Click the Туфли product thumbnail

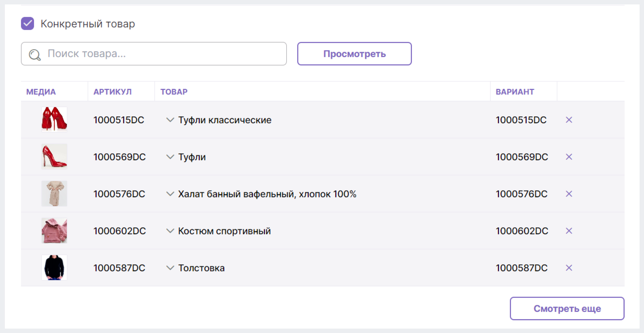tap(53, 157)
